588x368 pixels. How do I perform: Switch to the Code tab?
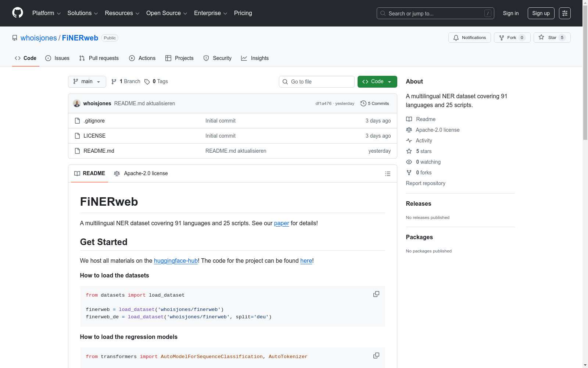coord(26,58)
